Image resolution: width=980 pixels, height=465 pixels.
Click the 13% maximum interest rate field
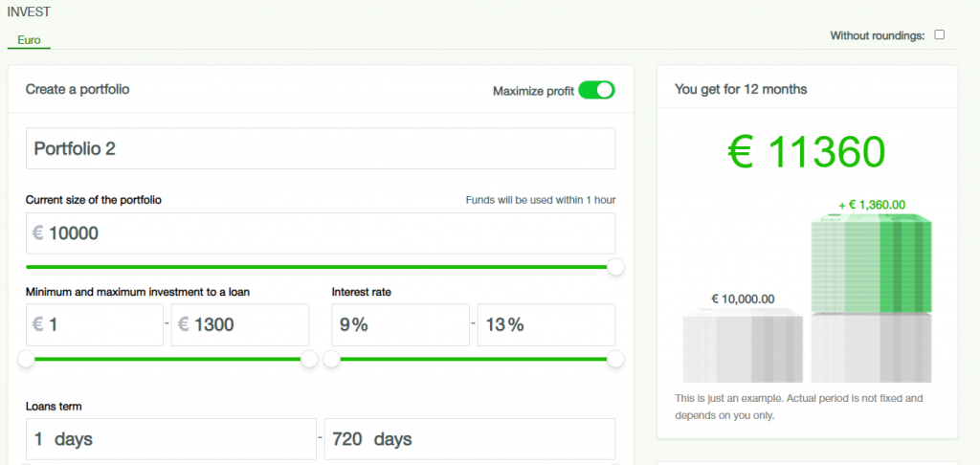546,325
